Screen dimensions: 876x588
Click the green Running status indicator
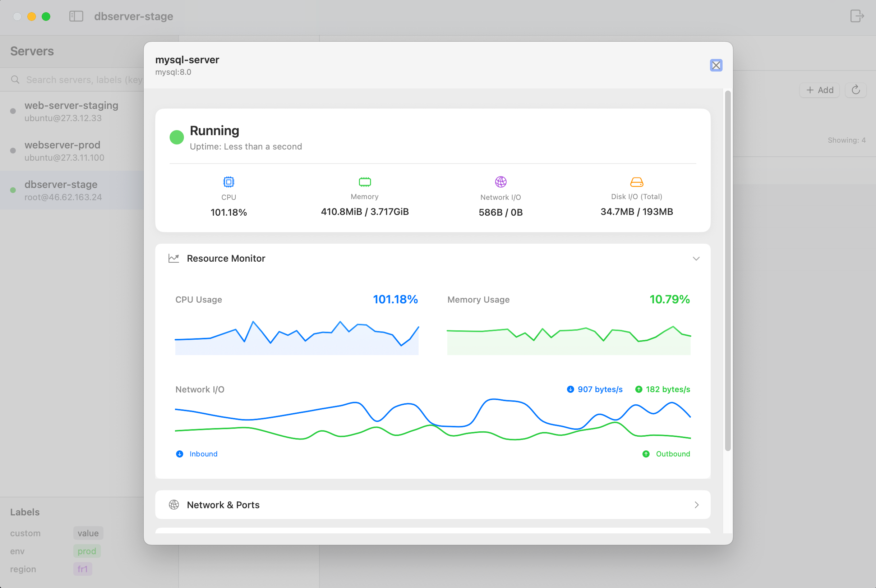tap(176, 137)
